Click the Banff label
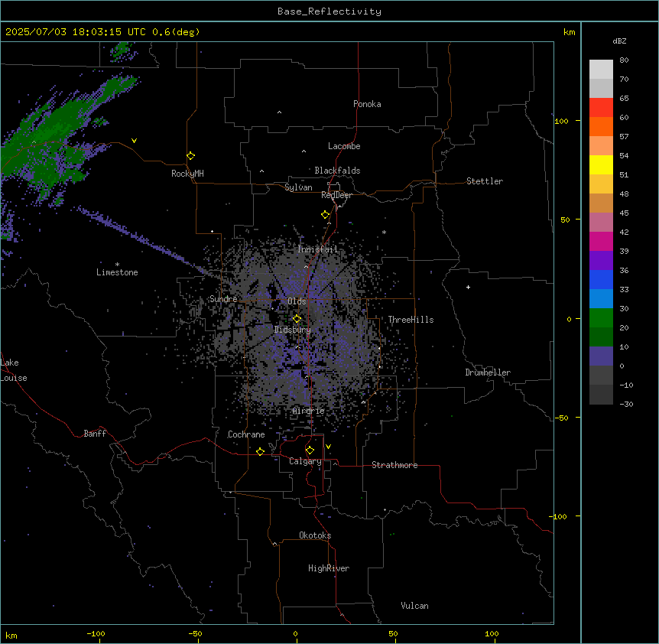Image resolution: width=659 pixels, height=644 pixels. 95,434
